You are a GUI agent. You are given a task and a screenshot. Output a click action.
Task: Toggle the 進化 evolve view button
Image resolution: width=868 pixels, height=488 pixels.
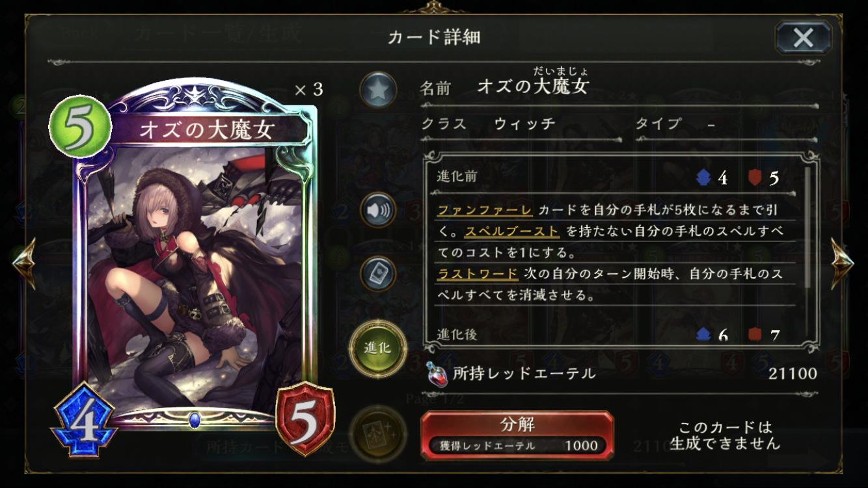[x=378, y=349]
